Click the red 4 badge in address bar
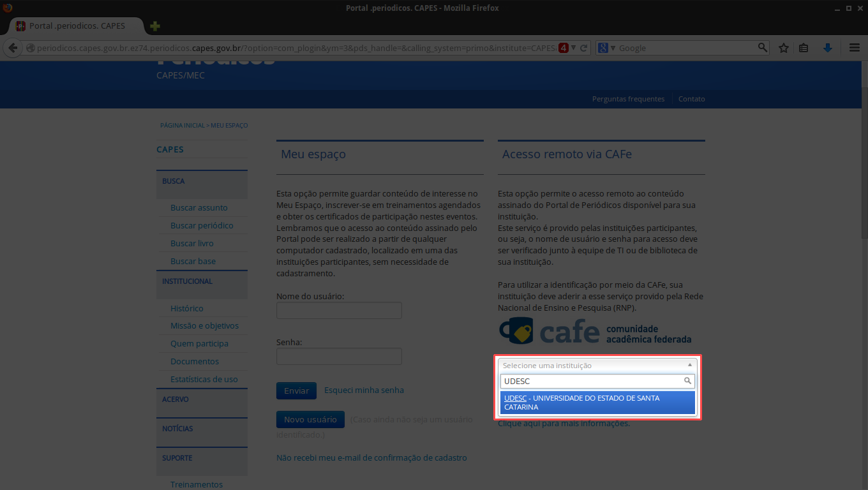868x490 pixels. (x=564, y=48)
